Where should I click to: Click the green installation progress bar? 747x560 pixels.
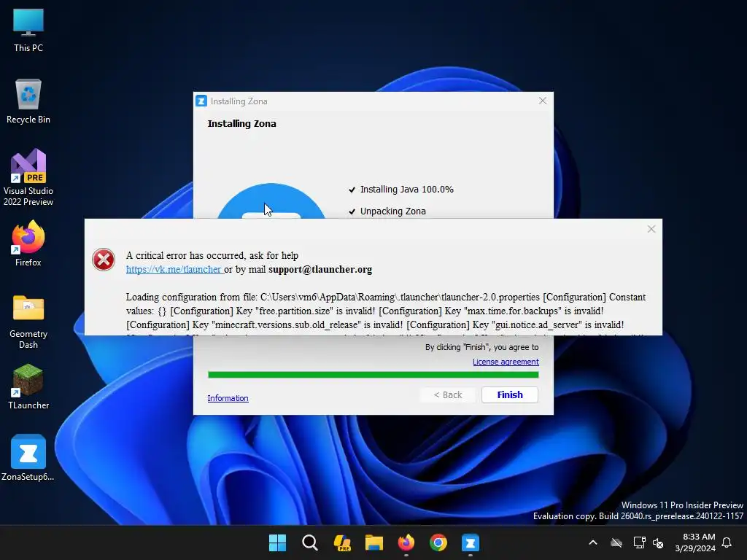[x=373, y=375]
